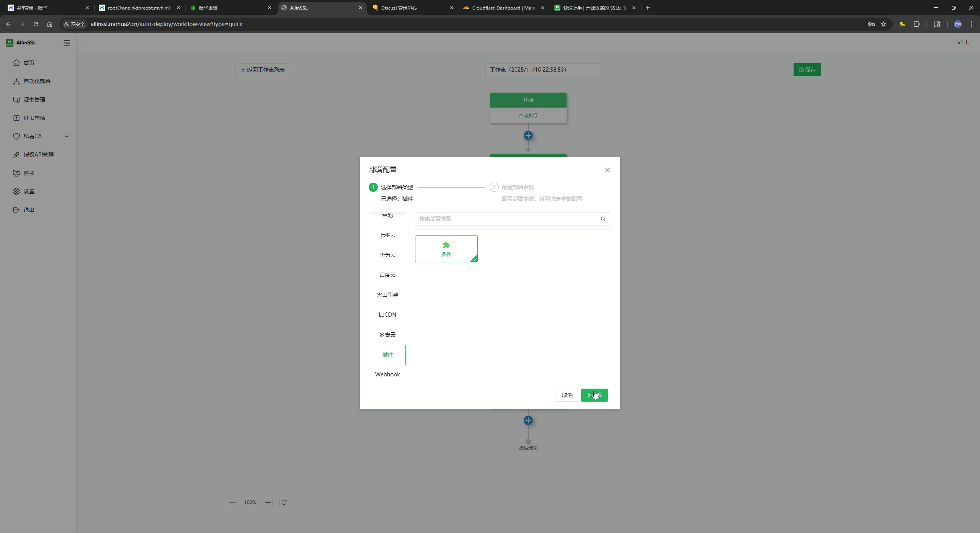Screen dimensions: 980x533
Task: Select the 插件 plugin deployment card
Action: pyautogui.click(x=446, y=249)
